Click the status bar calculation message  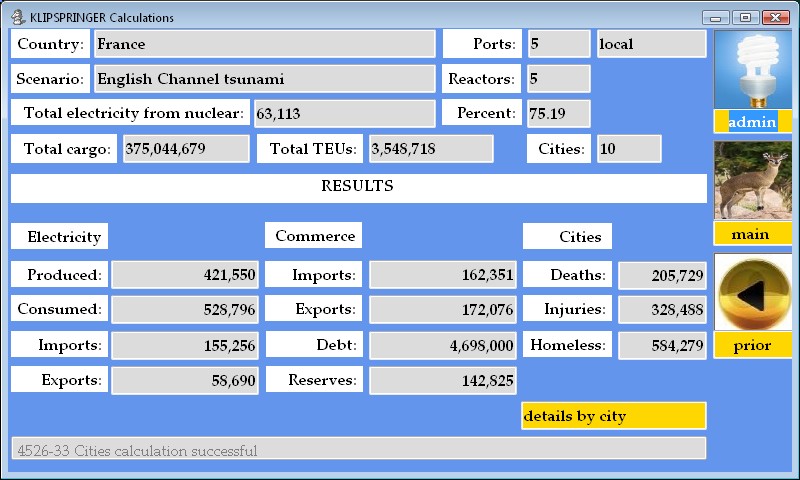358,450
